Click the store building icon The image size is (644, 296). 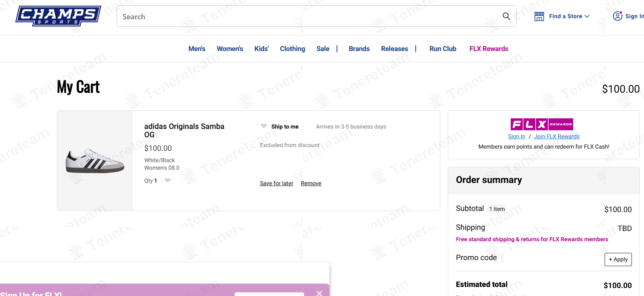[539, 16]
